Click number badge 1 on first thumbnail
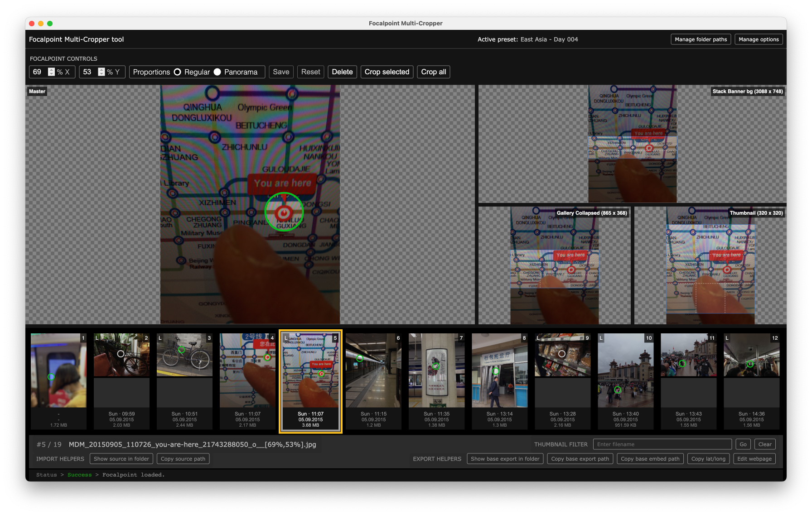This screenshot has width=812, height=515. tap(83, 338)
